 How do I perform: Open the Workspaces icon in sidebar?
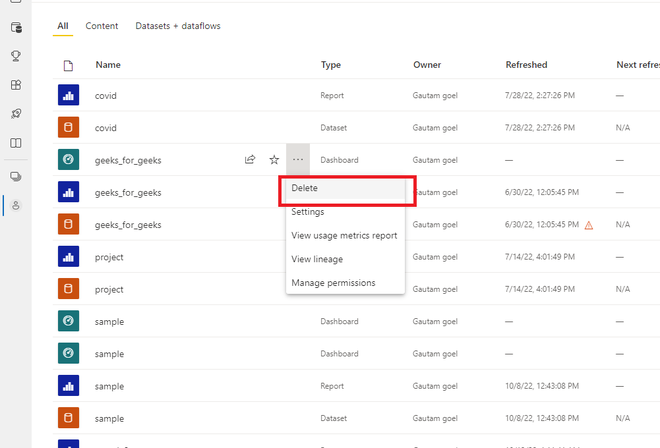pos(16,176)
